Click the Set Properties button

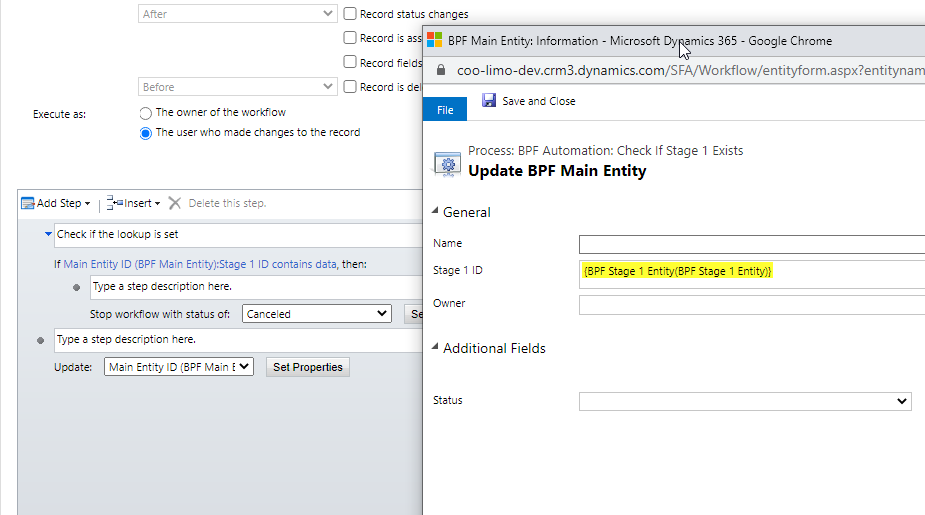(307, 367)
